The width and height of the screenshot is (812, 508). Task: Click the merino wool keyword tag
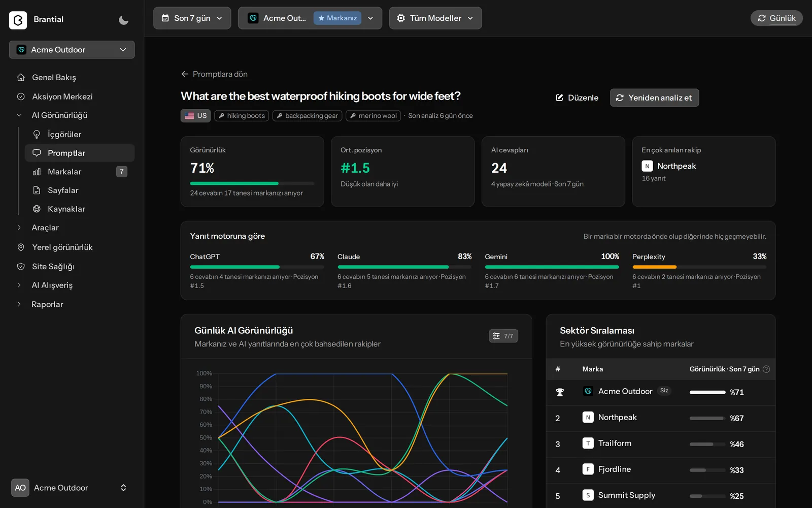(373, 116)
